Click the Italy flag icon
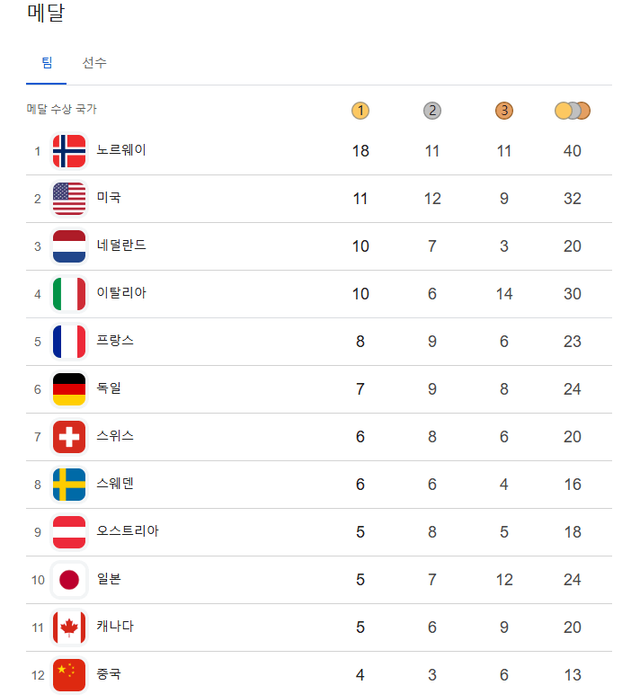Screen dimensions: 640x695 tap(69, 294)
